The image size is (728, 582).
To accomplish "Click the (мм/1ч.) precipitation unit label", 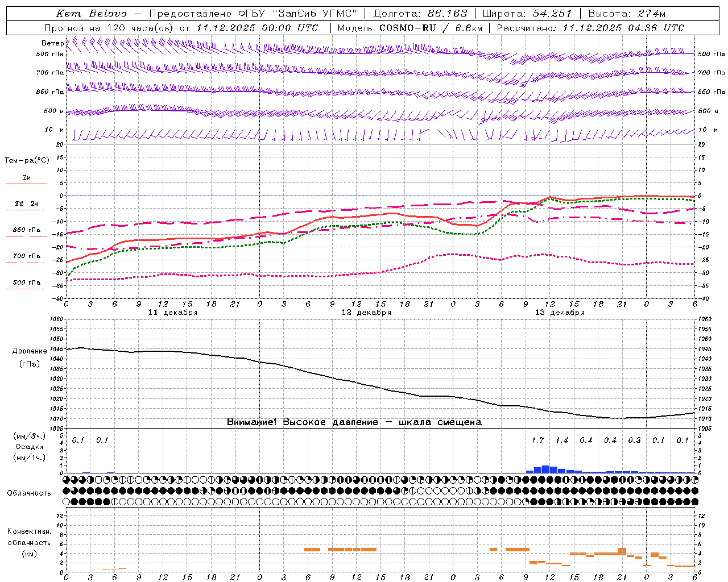I will pyautogui.click(x=30, y=458).
